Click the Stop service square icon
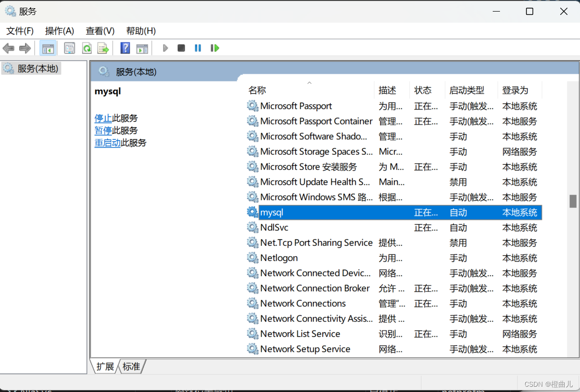The width and height of the screenshot is (580, 392). pos(181,48)
